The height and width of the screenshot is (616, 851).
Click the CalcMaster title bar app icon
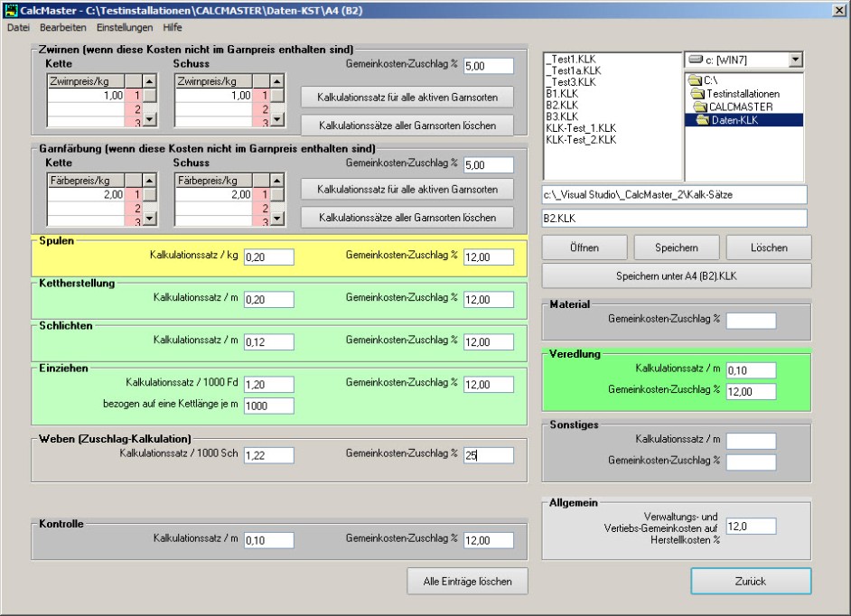10,10
